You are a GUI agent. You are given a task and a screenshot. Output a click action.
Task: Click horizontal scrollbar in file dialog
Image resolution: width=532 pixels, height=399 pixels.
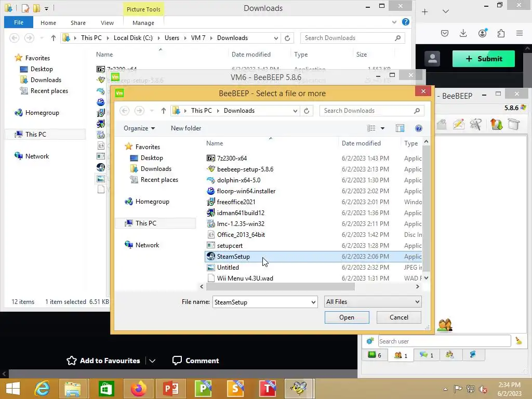281,287
